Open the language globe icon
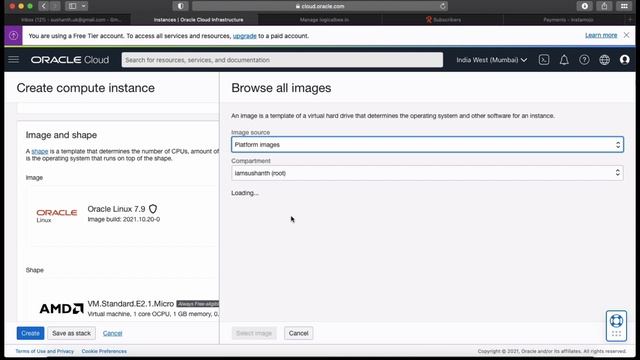 pos(604,60)
